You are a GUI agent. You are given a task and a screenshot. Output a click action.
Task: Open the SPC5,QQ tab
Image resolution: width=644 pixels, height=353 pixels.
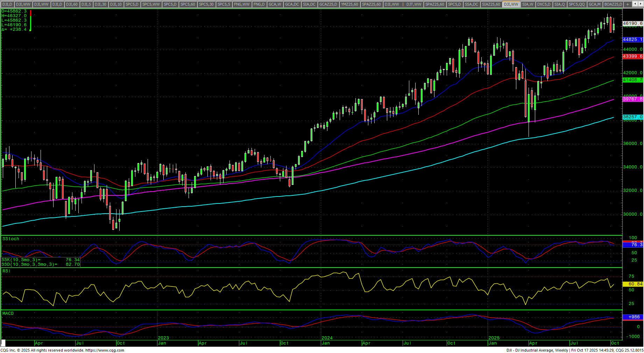point(576,4)
